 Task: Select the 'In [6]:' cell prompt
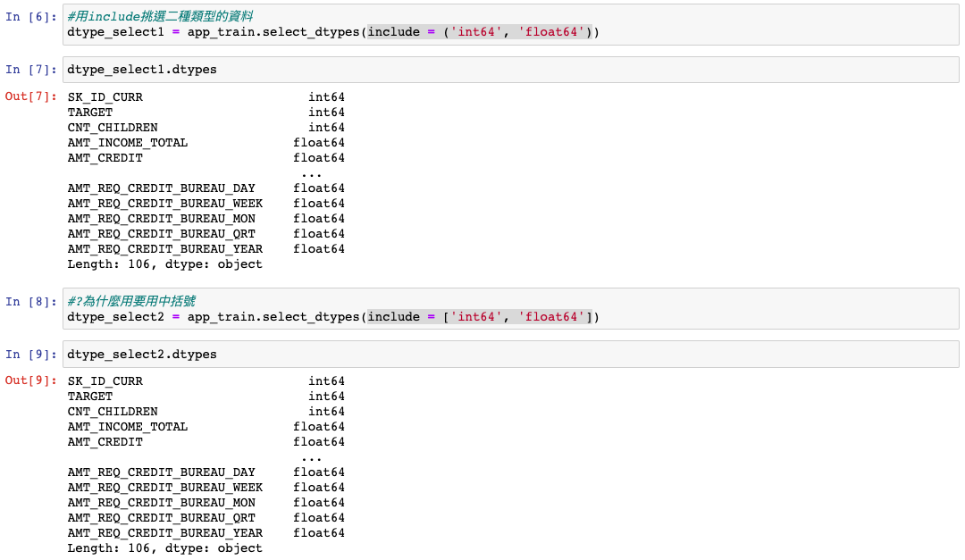click(x=31, y=17)
